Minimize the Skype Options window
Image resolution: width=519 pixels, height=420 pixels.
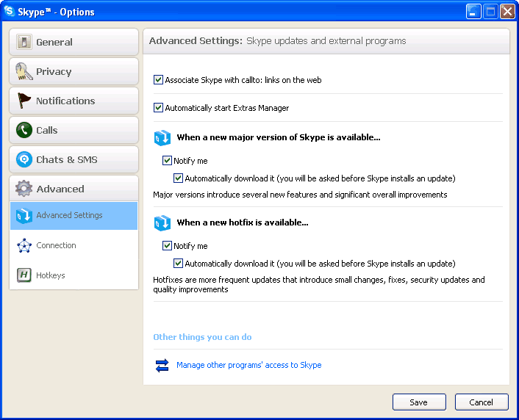[473, 12]
